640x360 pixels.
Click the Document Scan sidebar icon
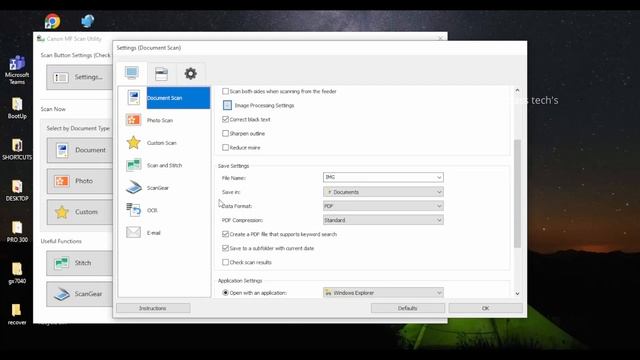(x=133, y=98)
